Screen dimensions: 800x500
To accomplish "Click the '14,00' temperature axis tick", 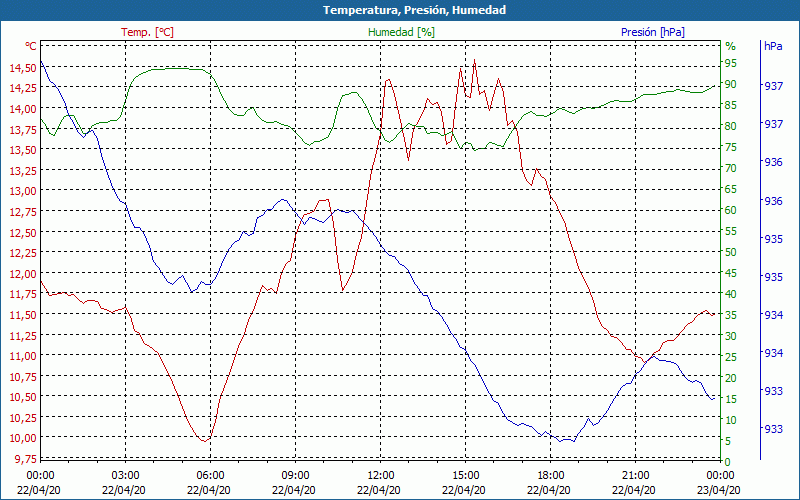I will click(x=22, y=109).
